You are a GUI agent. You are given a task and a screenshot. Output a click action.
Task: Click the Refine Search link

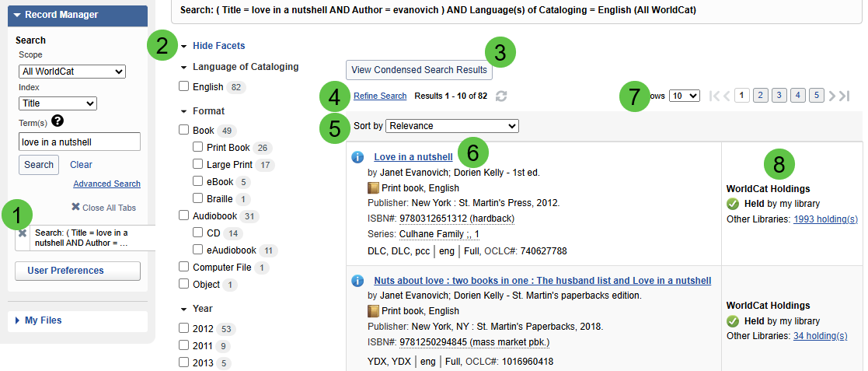tap(380, 96)
